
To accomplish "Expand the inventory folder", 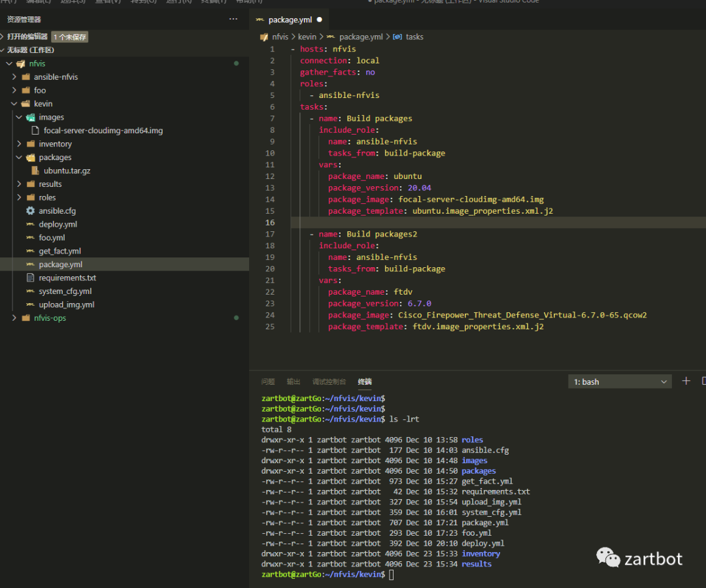I will 19,144.
